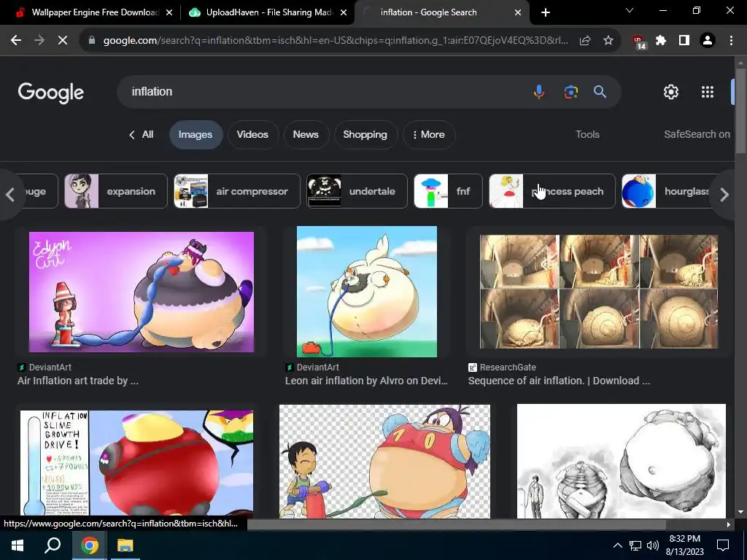
Task: Click the vertical page scrollbar
Action: (x=740, y=112)
